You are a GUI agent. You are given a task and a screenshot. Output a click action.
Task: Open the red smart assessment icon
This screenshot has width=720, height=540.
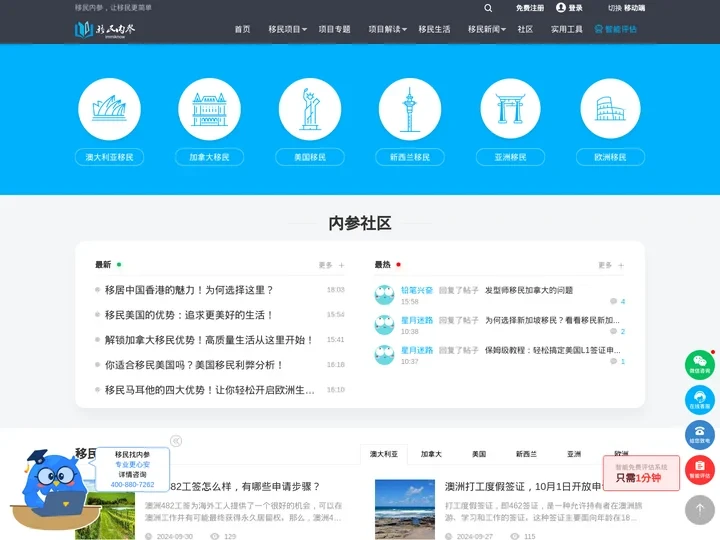[700, 470]
